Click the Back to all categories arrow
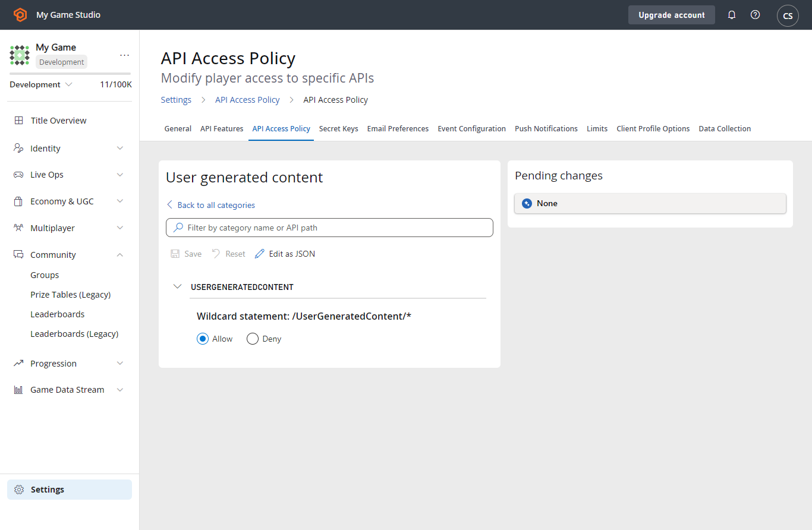The width and height of the screenshot is (812, 530). click(170, 205)
